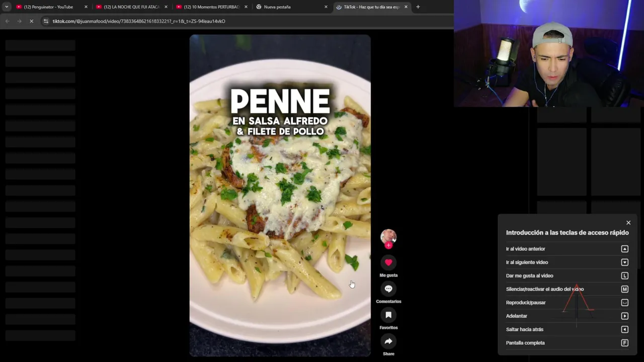
Task: Click the Comentarios label
Action: [388, 302]
